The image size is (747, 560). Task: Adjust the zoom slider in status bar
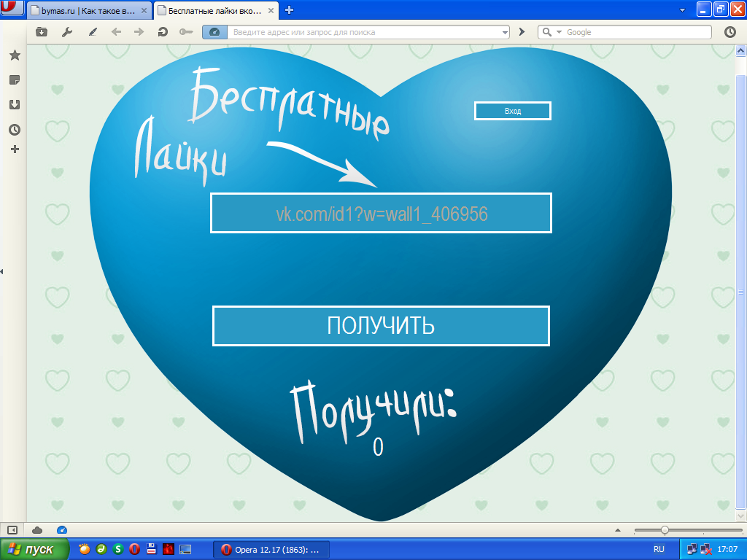click(664, 530)
